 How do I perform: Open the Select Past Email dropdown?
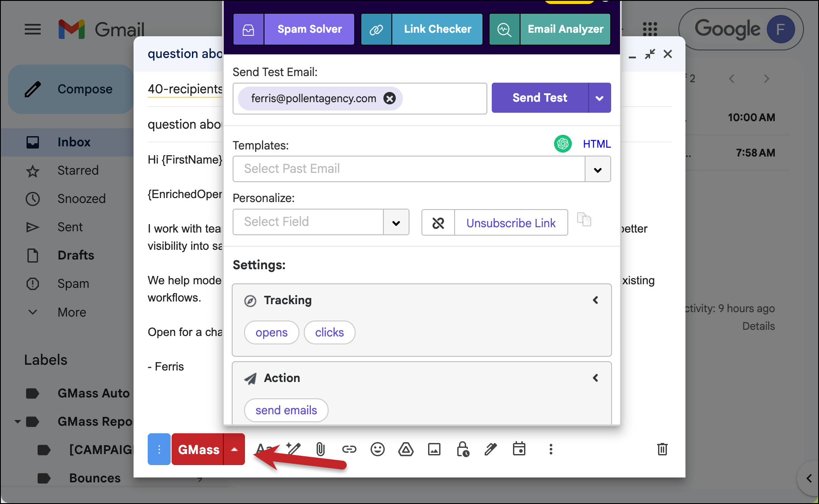pos(597,169)
